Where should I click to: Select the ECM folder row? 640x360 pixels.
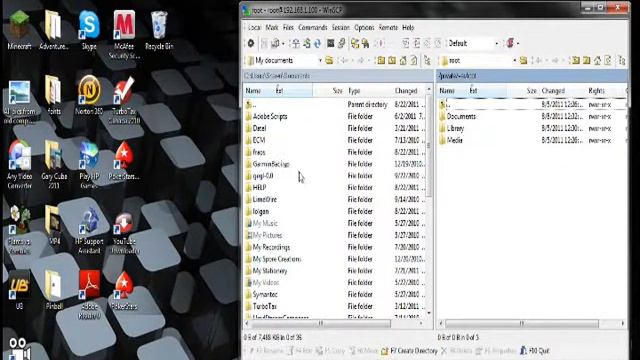click(335, 140)
